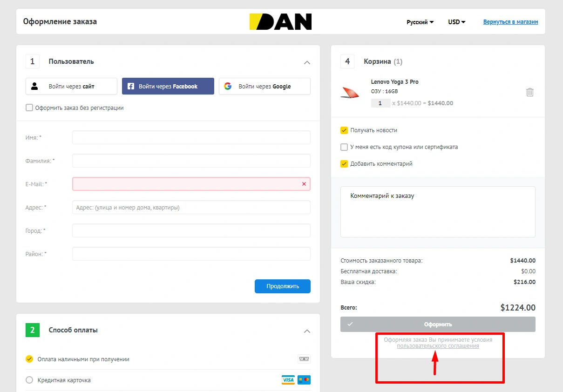The width and height of the screenshot is (563, 392).
Task: Open the 'Русский' language dropdown
Action: (x=420, y=22)
